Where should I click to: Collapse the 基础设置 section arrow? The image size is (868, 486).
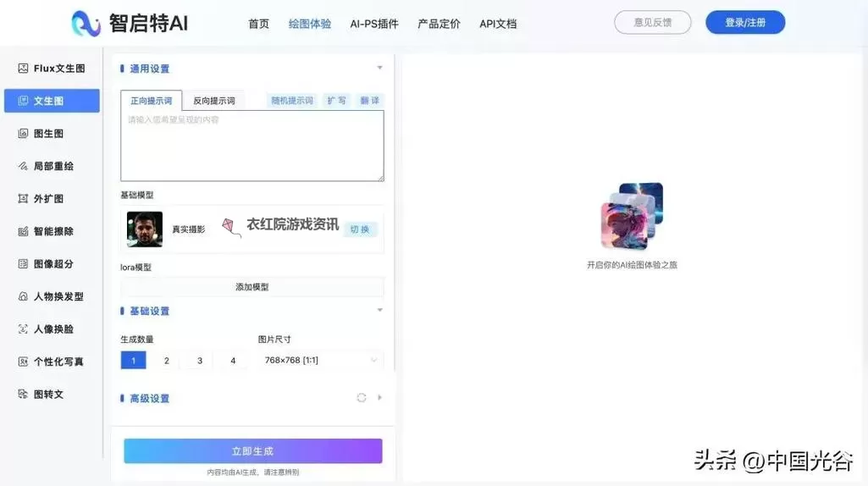click(379, 310)
